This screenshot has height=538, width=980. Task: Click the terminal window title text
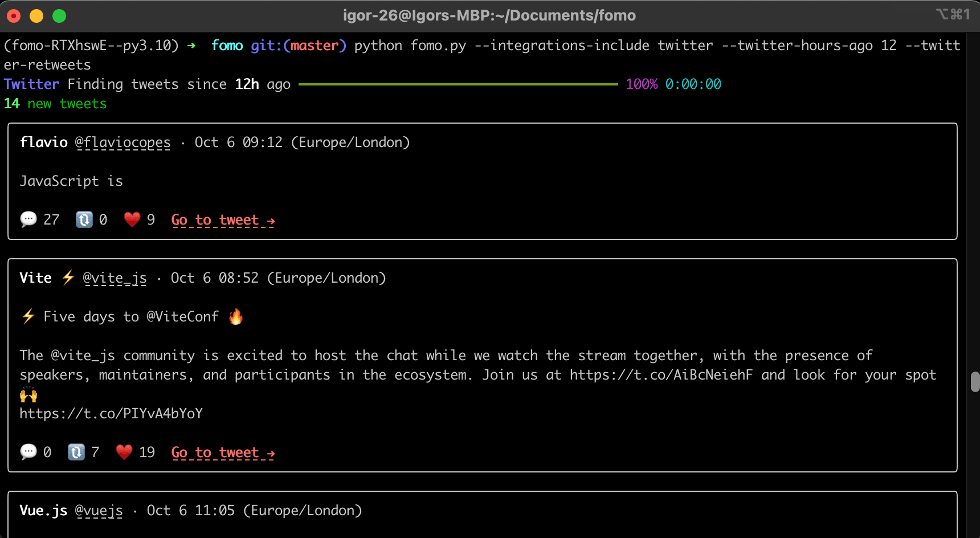[489, 15]
